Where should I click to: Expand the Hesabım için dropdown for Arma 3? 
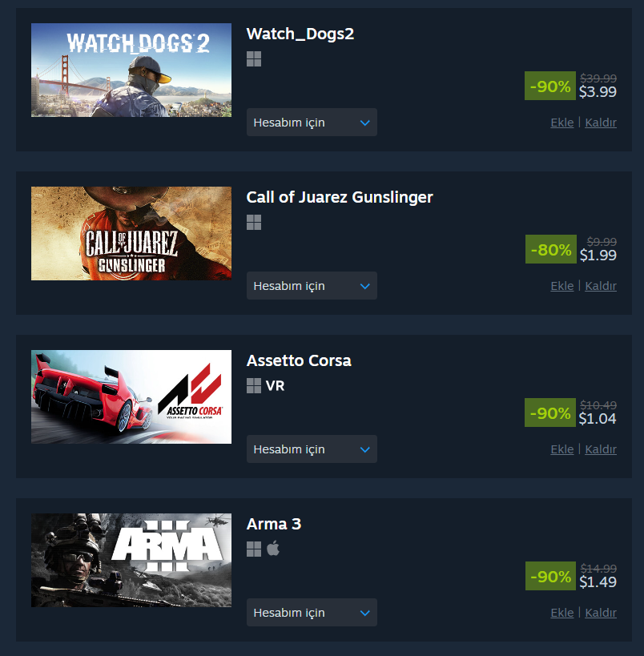(312, 613)
